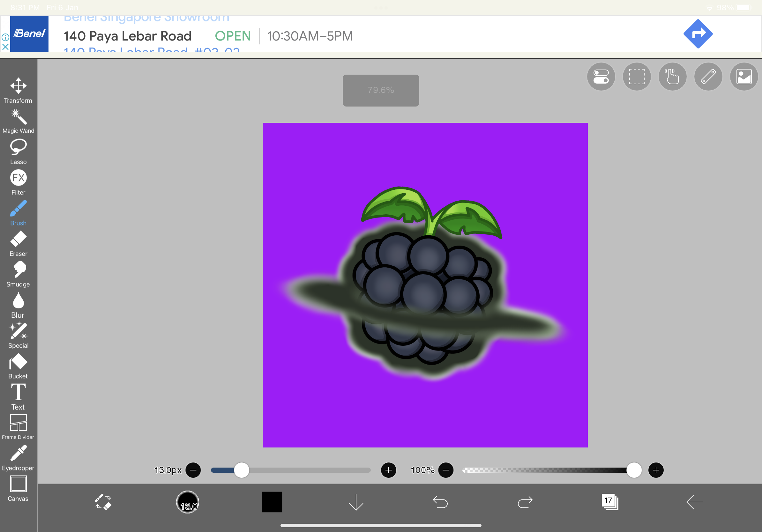Open brush settings via 13.0 brush preview
The image size is (762, 532).
188,502
